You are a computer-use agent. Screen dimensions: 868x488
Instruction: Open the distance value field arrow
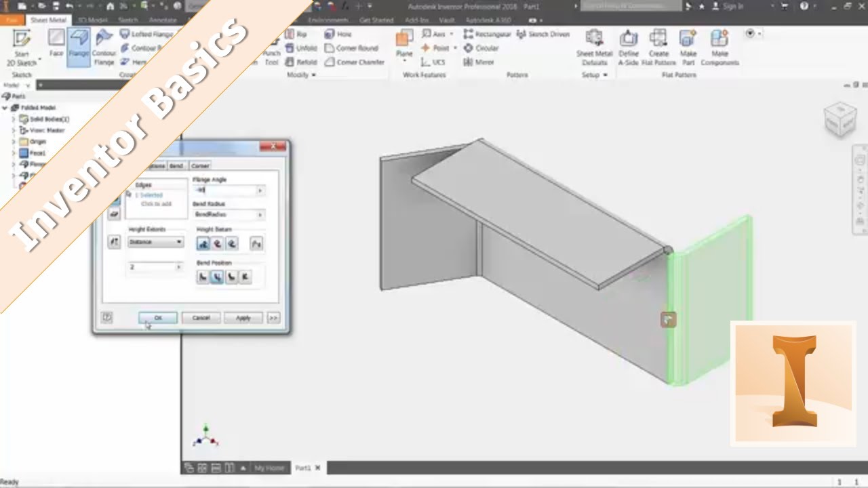[x=179, y=267]
